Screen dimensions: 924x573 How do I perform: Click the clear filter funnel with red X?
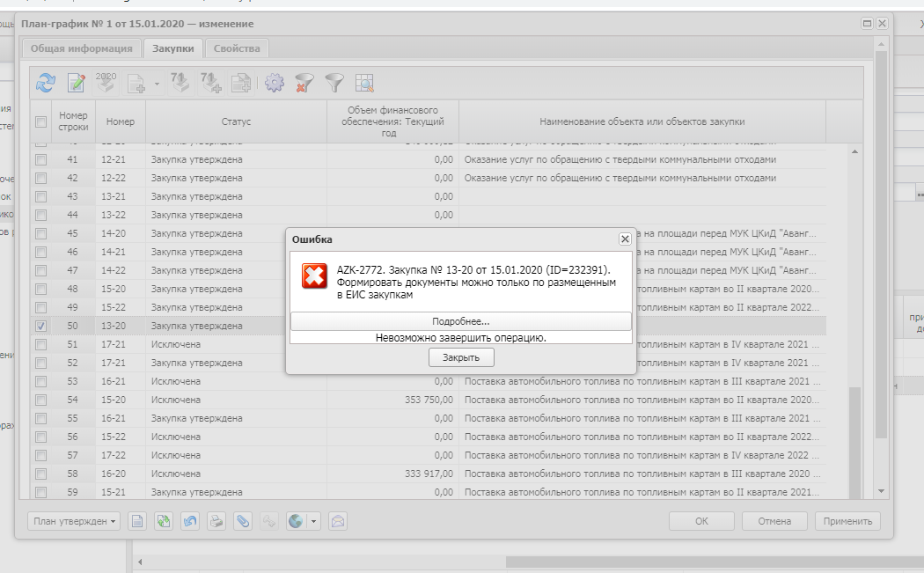304,83
